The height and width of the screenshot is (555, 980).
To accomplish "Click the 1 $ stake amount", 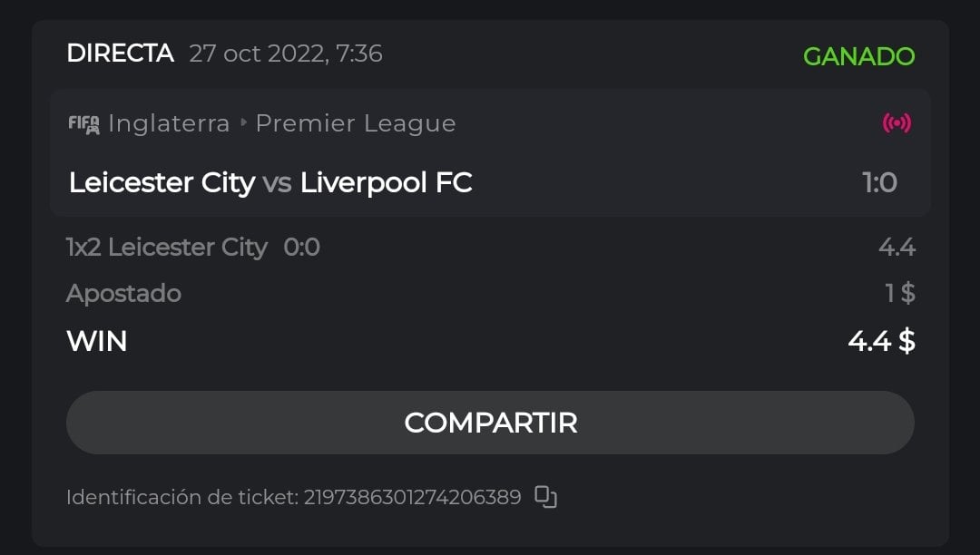I will tap(899, 294).
